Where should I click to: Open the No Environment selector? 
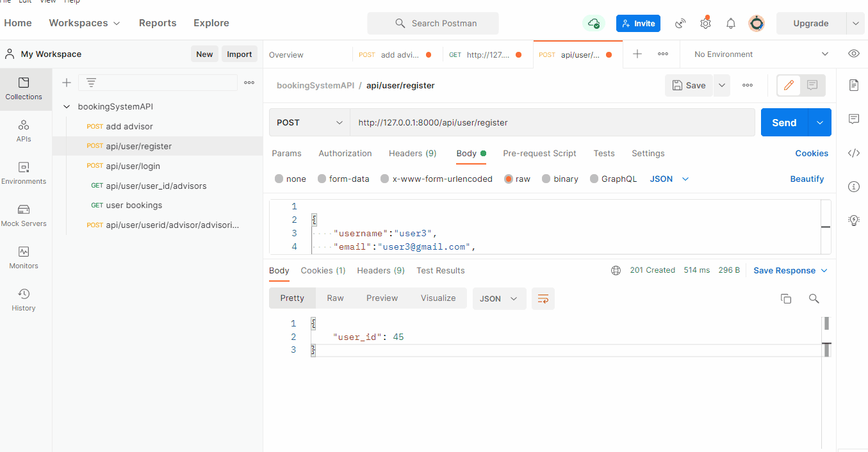(x=761, y=54)
